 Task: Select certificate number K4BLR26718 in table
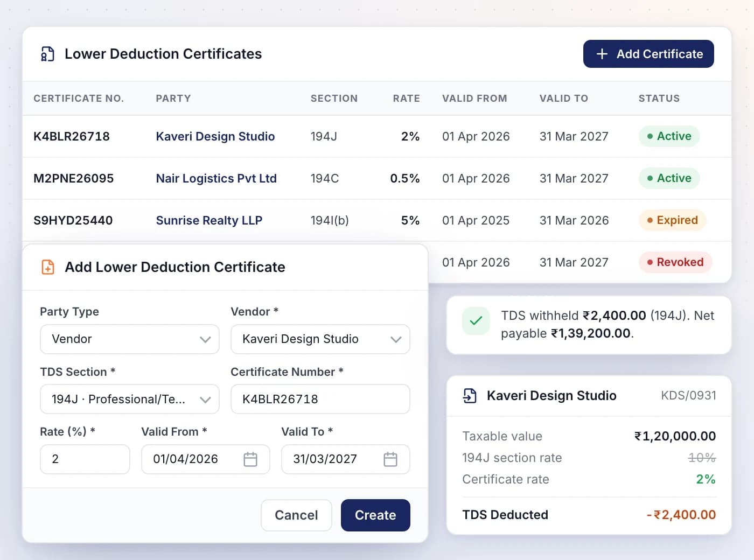[x=72, y=136]
